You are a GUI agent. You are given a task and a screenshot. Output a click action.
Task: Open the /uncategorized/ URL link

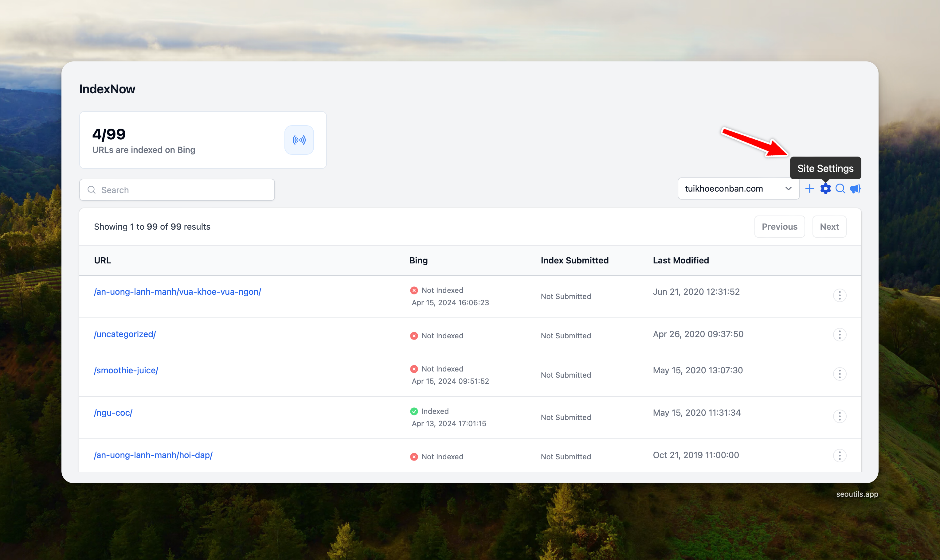pyautogui.click(x=125, y=334)
